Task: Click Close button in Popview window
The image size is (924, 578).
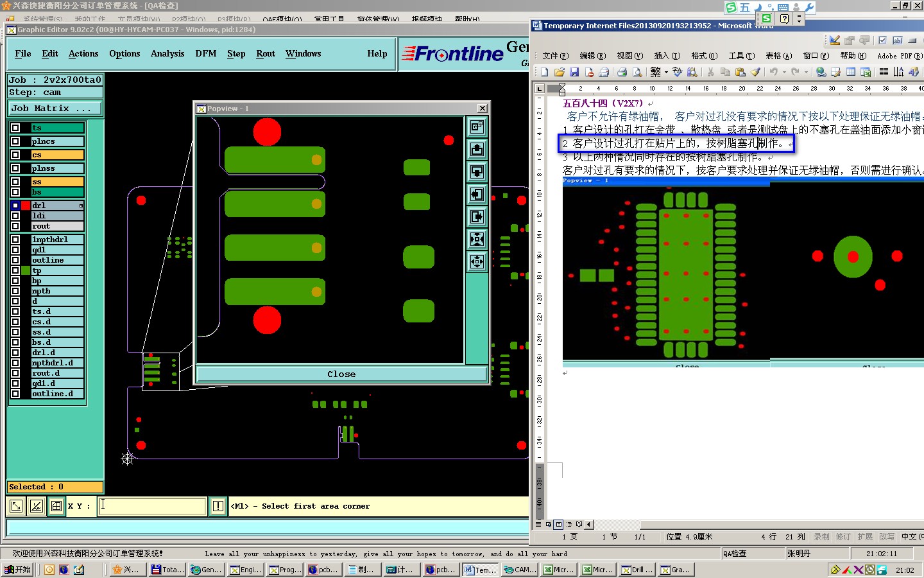Action: pos(341,374)
